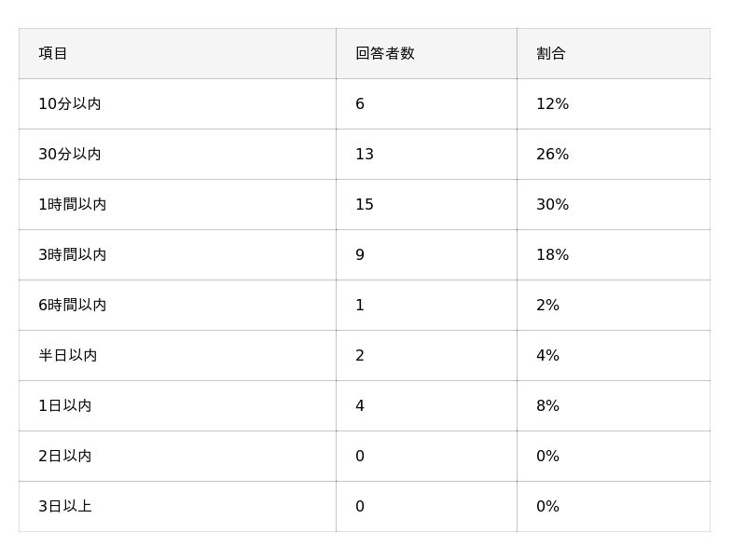Screen dimensions: 746x560
Task: Click the 1時間以内 cell
Action: pyautogui.click(x=73, y=205)
